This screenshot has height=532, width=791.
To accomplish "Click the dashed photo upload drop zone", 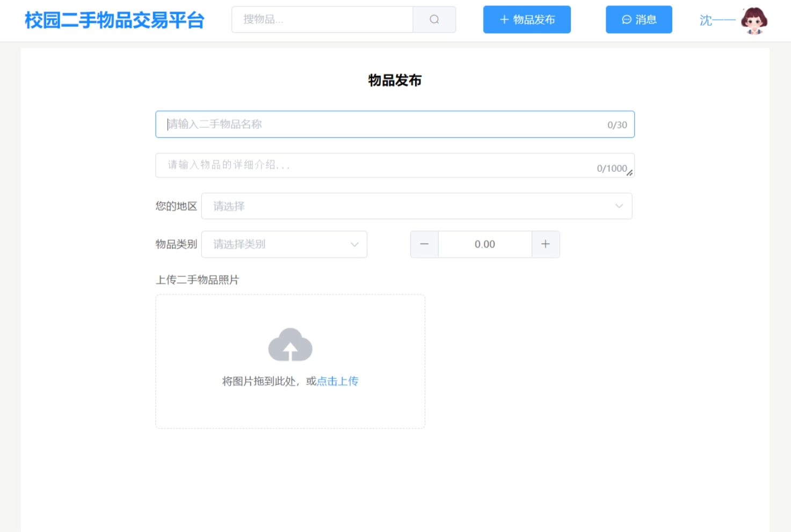I will [291, 361].
